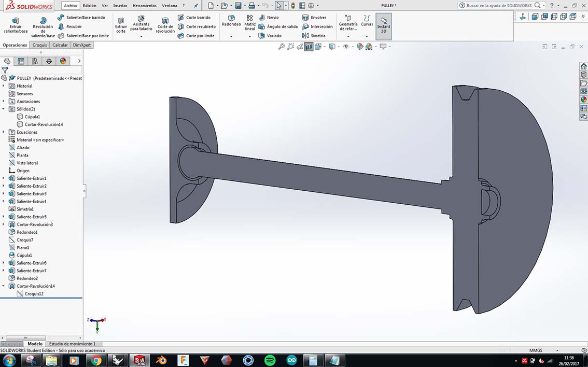Select Corte recubierto tool
Screen dimensions: 588x367
click(197, 26)
